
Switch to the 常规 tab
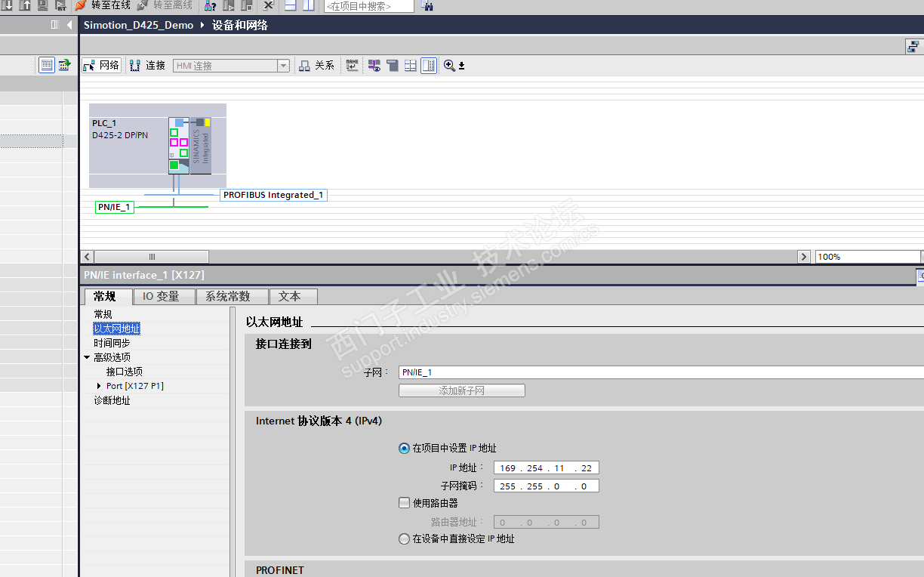click(x=109, y=296)
